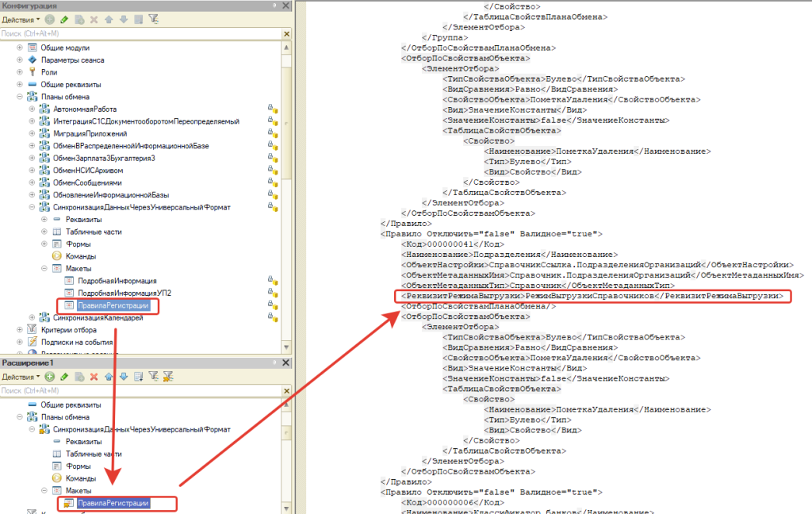The width and height of the screenshot is (812, 514).
Task: Select ПравилаРегистрации in Расширение1 tree
Action: tap(113, 503)
